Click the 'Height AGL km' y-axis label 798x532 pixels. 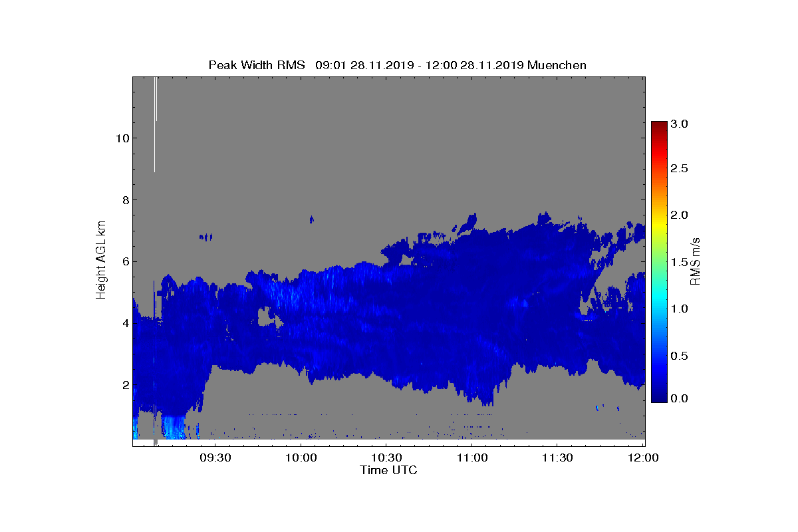(101, 261)
